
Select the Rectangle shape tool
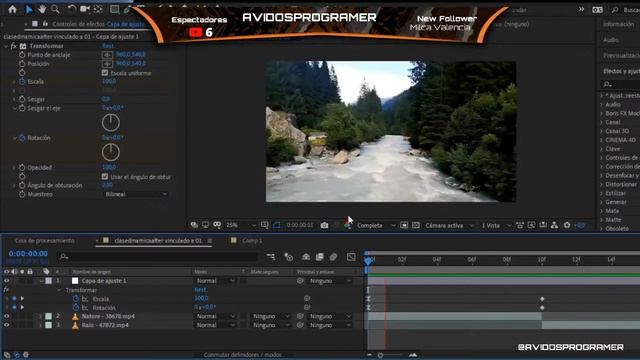[x=115, y=9]
